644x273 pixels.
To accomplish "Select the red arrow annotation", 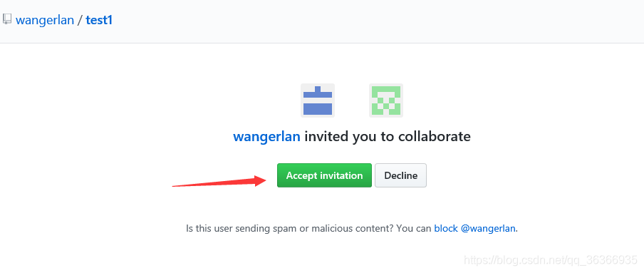I will pos(221,181).
